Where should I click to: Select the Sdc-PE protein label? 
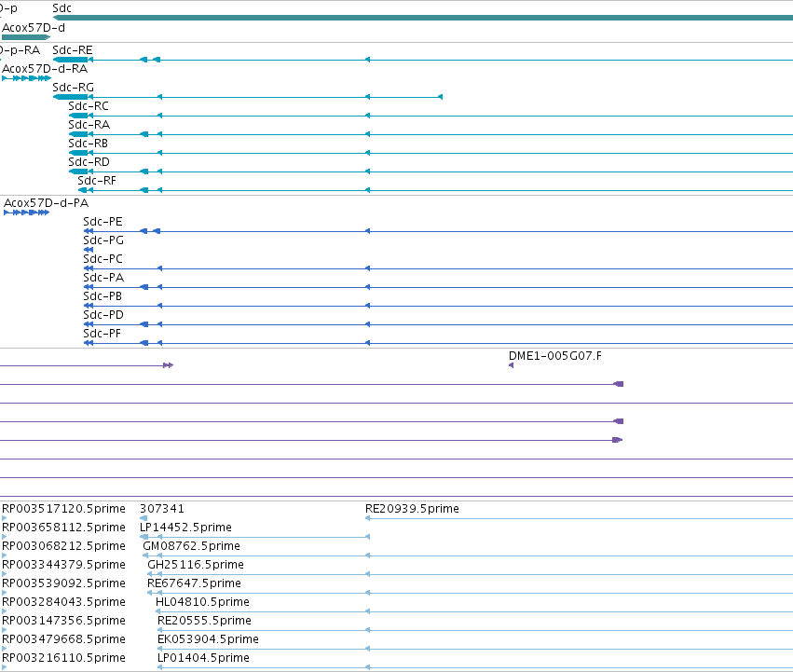(x=103, y=222)
